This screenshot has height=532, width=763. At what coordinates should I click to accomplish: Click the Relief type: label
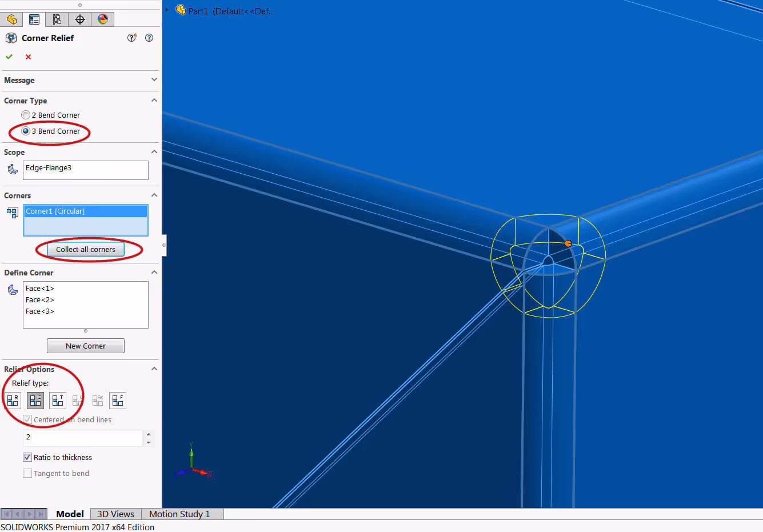[30, 383]
